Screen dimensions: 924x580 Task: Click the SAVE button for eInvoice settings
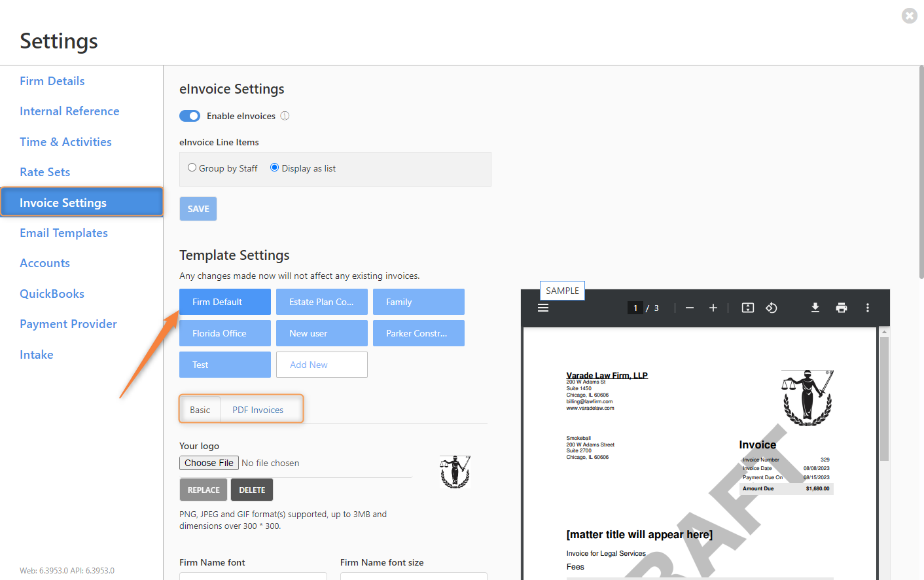(x=198, y=209)
